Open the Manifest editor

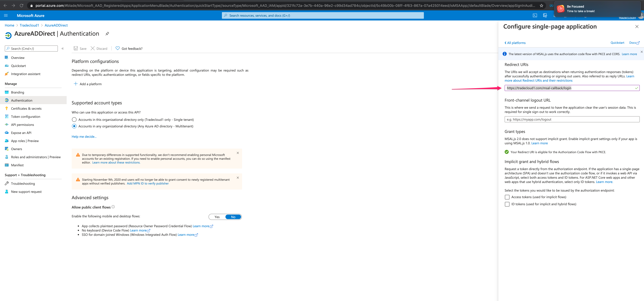click(x=17, y=165)
